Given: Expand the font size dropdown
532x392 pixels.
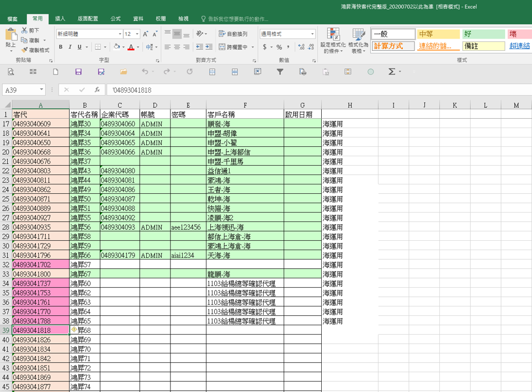Looking at the screenshot, I should pyautogui.click(x=137, y=34).
